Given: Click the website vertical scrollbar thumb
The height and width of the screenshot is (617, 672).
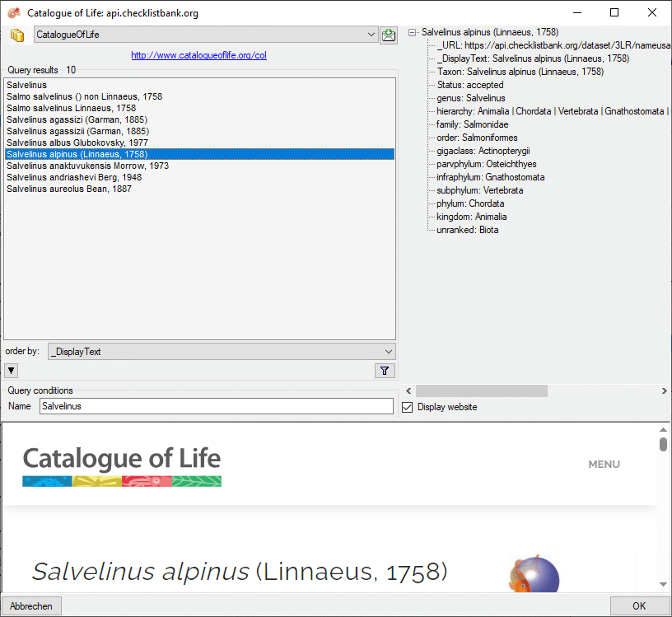Looking at the screenshot, I should point(663,444).
